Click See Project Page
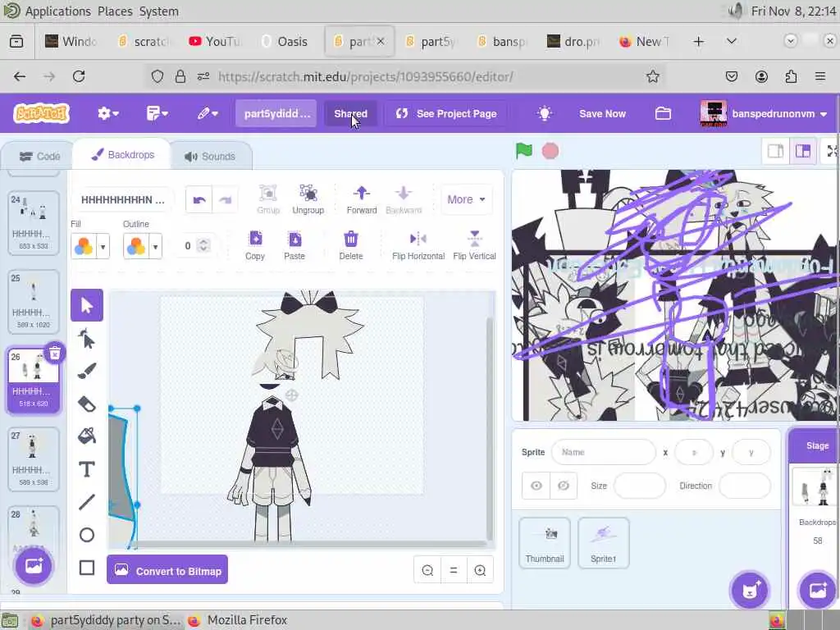 446,113
